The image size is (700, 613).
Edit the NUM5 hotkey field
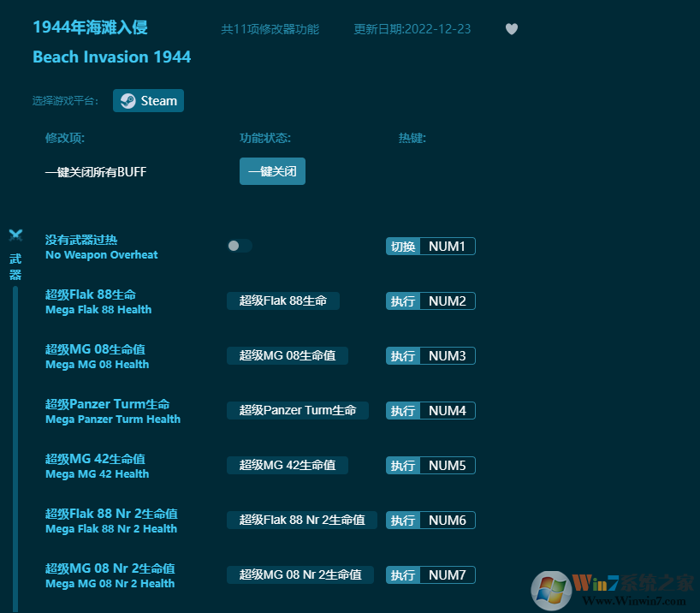(448, 466)
